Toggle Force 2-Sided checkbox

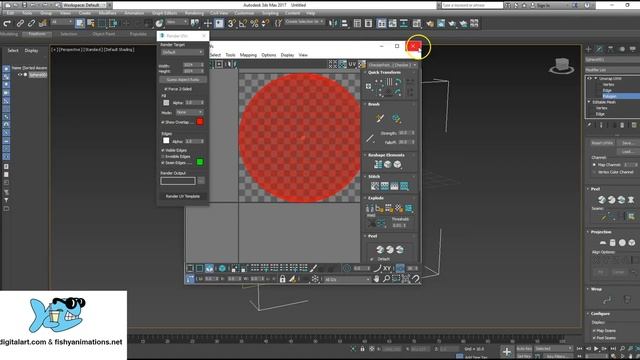click(x=166, y=89)
